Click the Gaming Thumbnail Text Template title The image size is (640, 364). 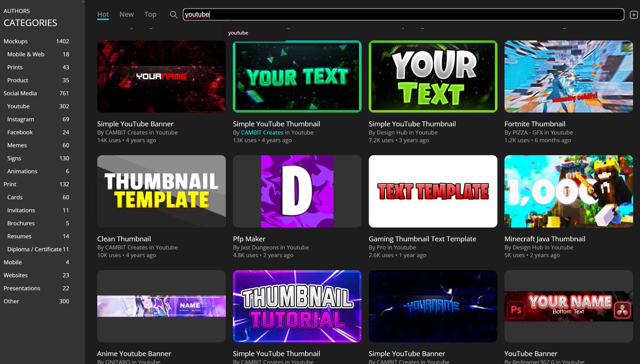tap(422, 239)
